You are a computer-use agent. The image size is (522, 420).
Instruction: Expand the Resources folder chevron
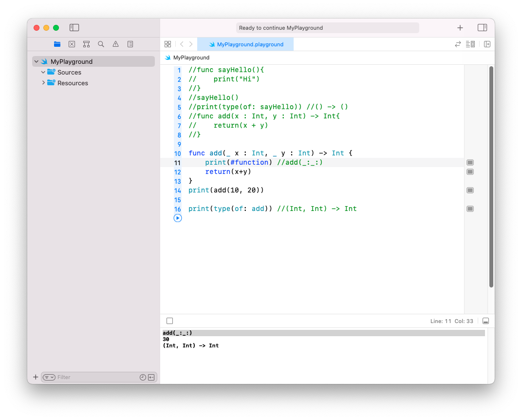pos(43,83)
